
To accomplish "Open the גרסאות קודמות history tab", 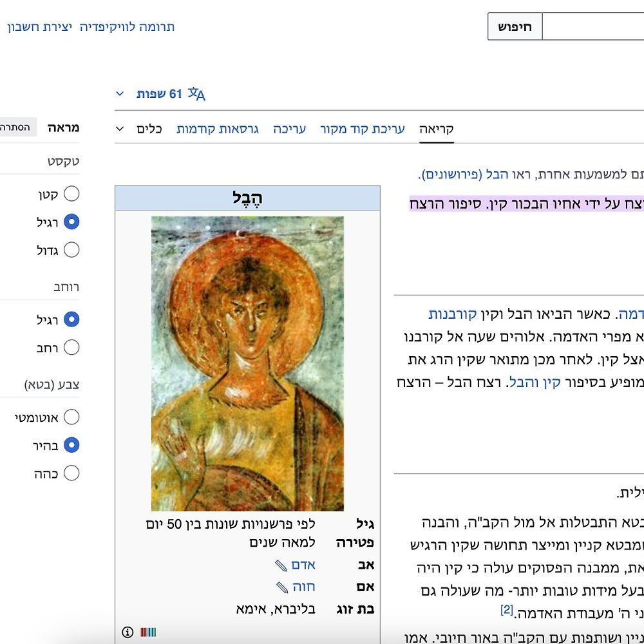I will tap(218, 129).
